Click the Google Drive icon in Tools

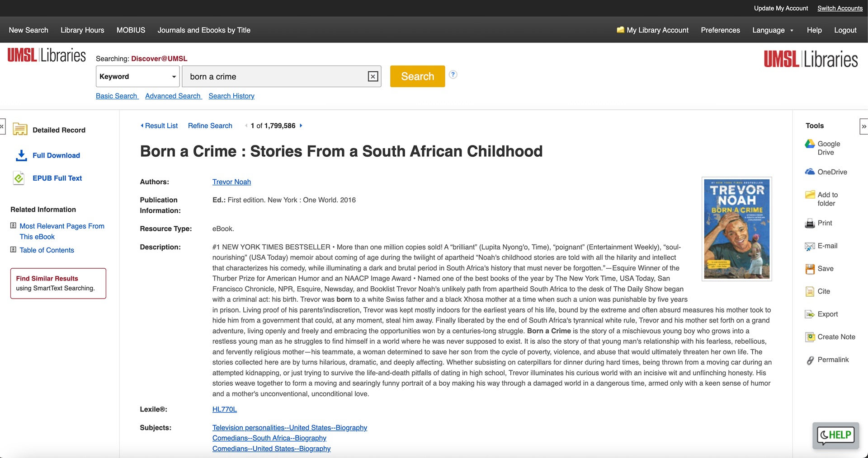click(x=810, y=144)
